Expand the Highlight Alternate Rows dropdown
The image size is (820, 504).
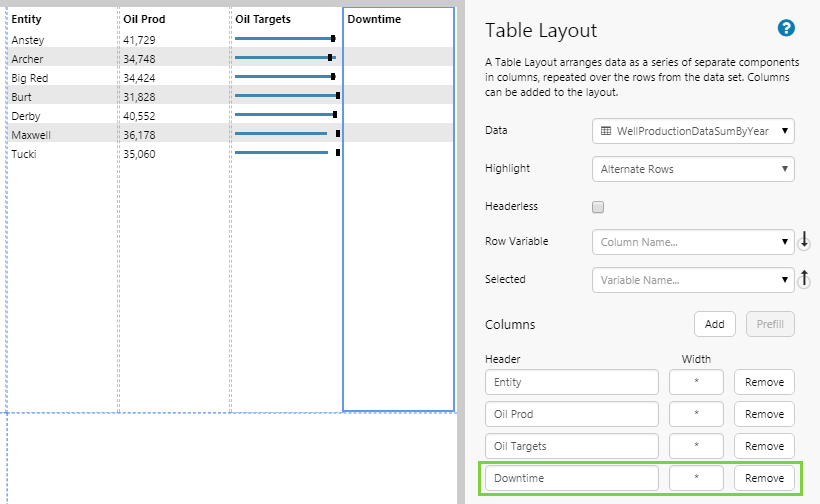click(693, 169)
